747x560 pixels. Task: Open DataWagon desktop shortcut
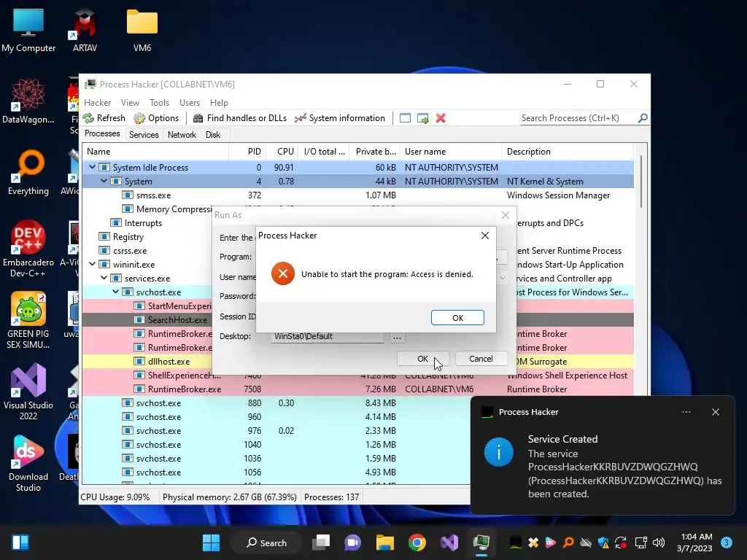[28, 101]
